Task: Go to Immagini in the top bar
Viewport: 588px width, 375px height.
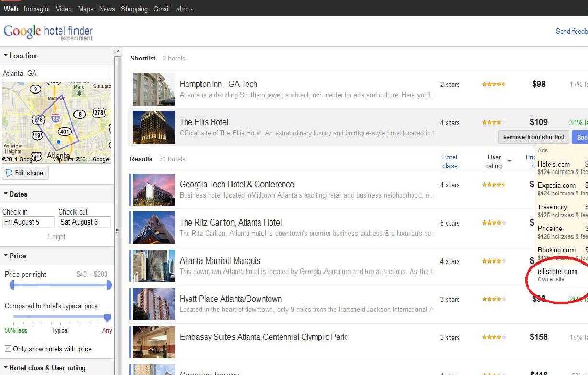Action: click(x=37, y=9)
